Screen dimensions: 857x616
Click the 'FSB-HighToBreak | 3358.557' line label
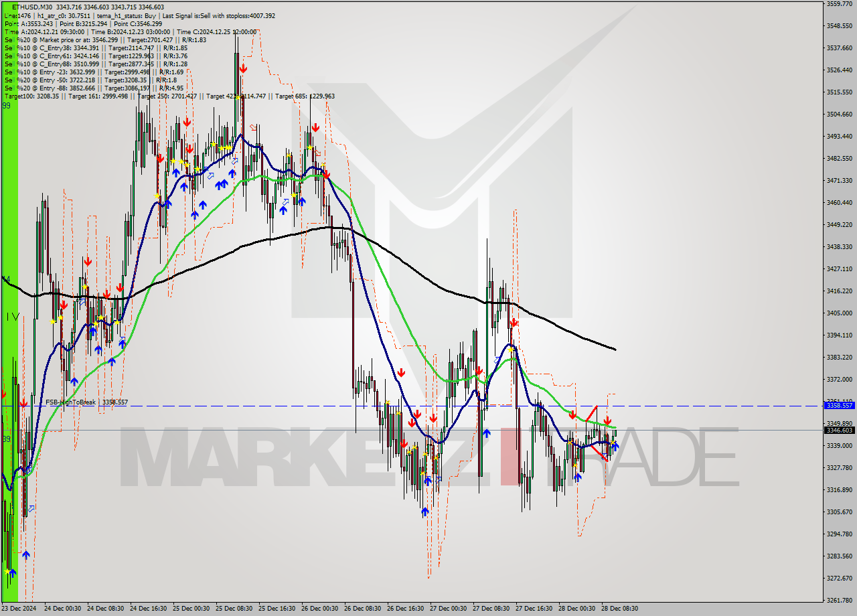[x=86, y=402]
